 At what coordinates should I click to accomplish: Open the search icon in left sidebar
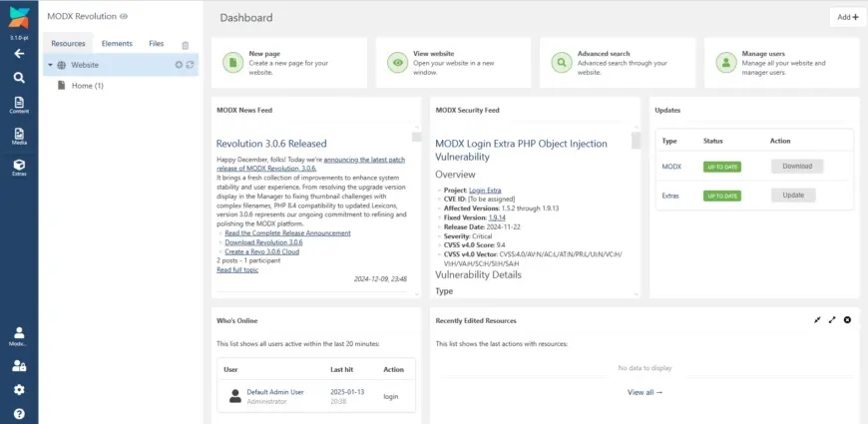(19, 77)
